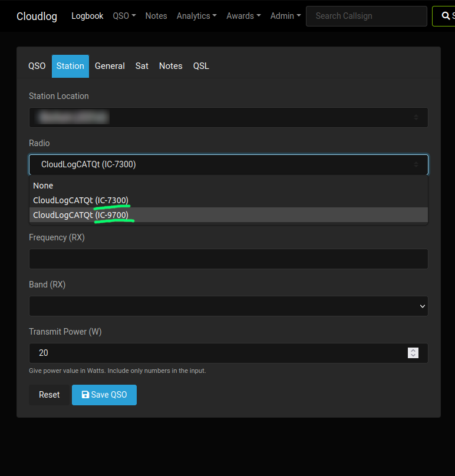Open the Notes tab in form

pyautogui.click(x=171, y=66)
